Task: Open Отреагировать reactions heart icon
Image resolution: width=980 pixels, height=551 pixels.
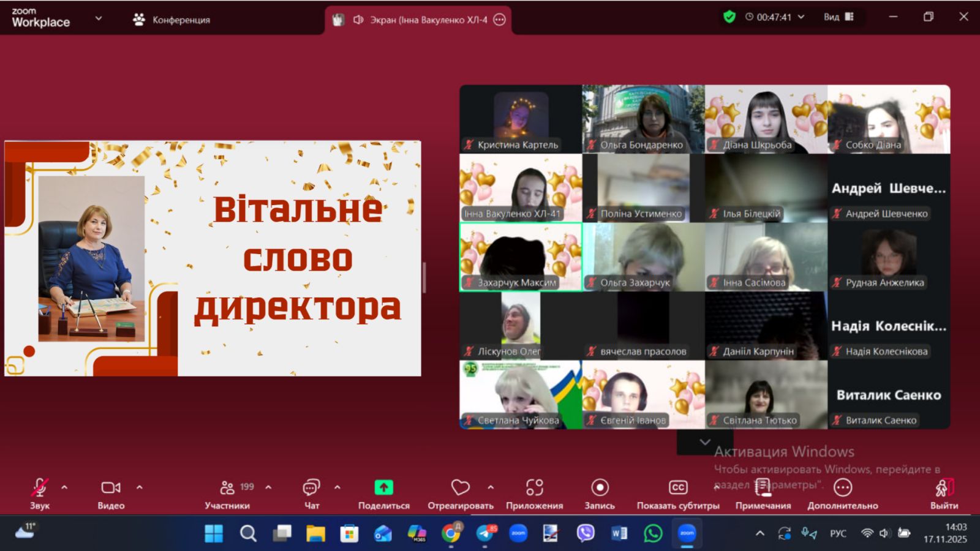Action: click(x=460, y=487)
